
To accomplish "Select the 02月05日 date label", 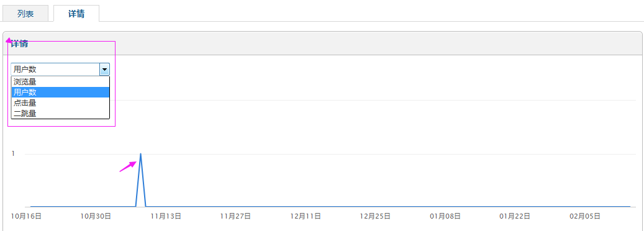I will coord(585,216).
